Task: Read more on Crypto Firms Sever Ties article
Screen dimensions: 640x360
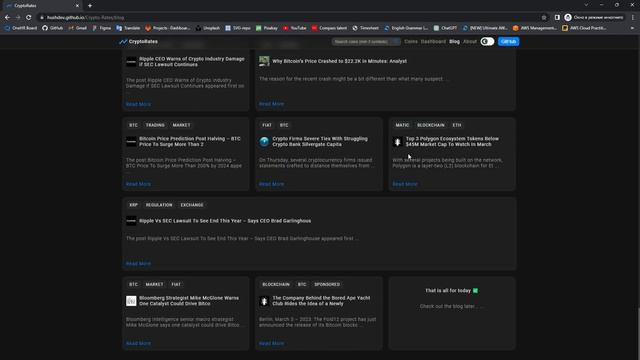Action: tap(271, 184)
